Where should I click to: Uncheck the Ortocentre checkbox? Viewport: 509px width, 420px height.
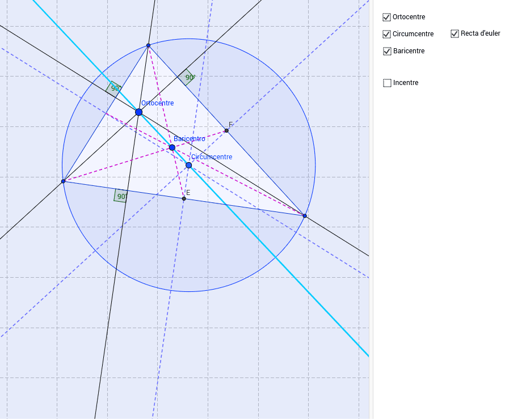pyautogui.click(x=386, y=17)
